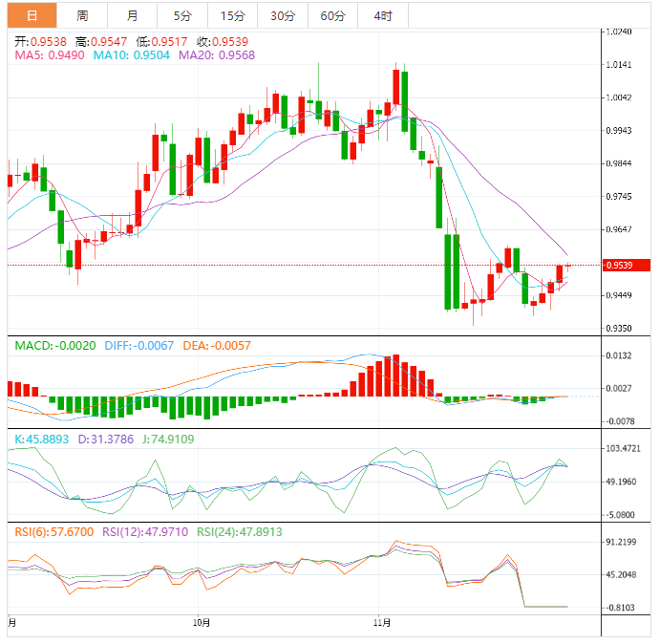Switch to the monthly 月 tab
Image resolution: width=660 pixels, height=644 pixels.
132,15
